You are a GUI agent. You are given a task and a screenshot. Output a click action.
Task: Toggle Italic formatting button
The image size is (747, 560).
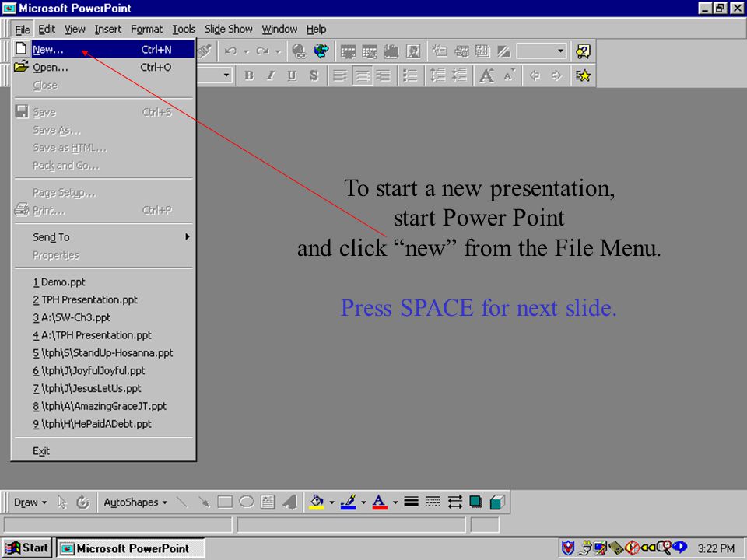tap(271, 75)
